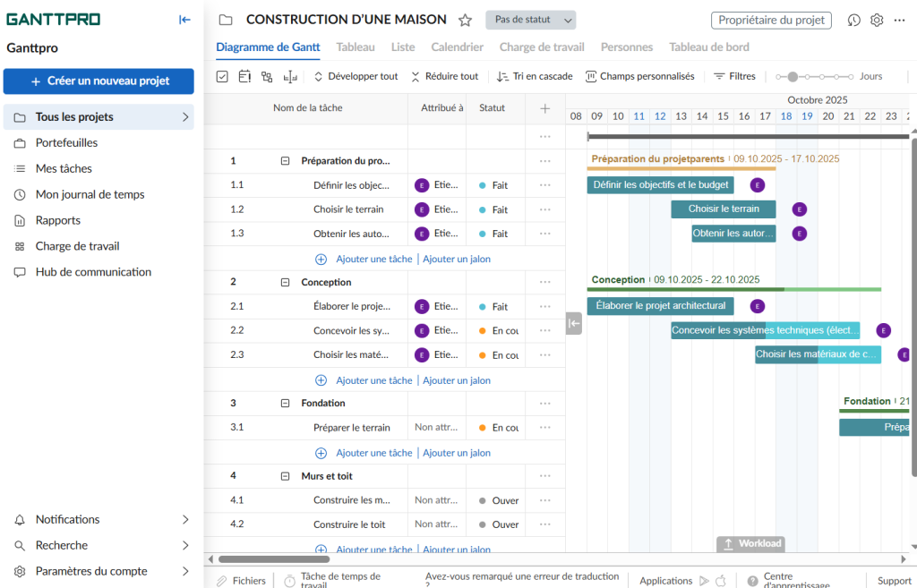Expand task options with the Statut column plus button
This screenshot has width=917, height=588.
pyautogui.click(x=544, y=107)
